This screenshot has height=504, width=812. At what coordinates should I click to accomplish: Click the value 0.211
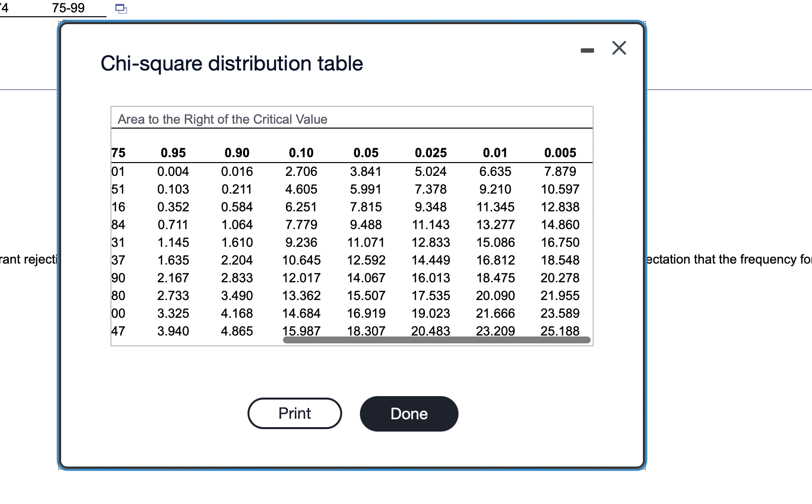click(x=237, y=189)
